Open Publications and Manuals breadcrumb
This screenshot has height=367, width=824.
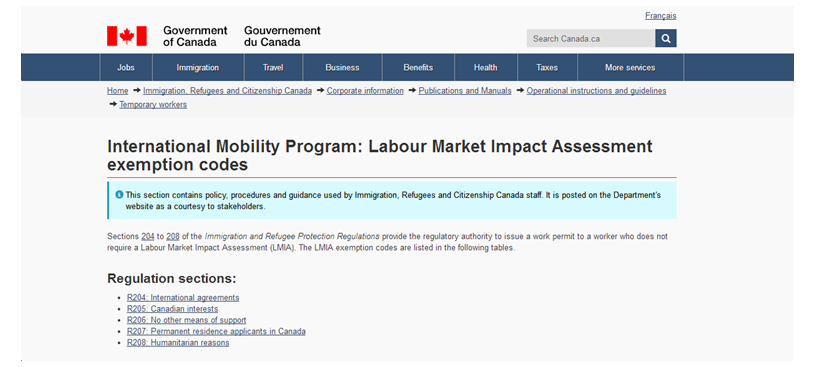pyautogui.click(x=465, y=90)
